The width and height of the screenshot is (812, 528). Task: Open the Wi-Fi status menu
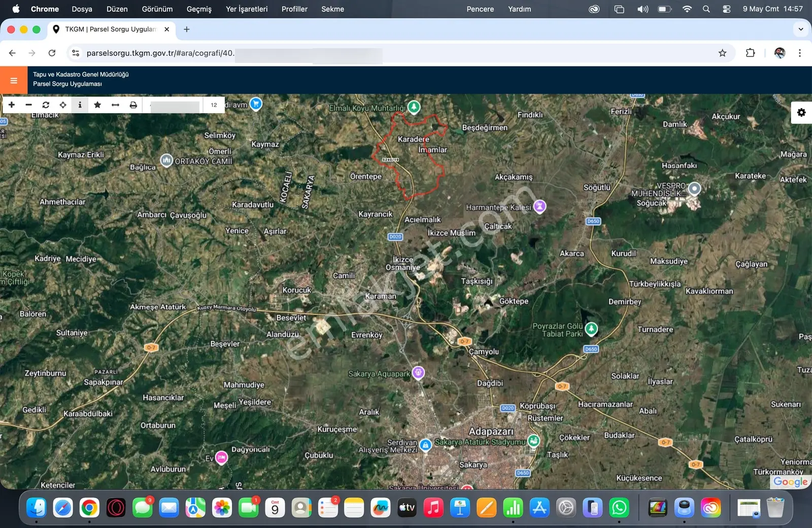coord(687,9)
